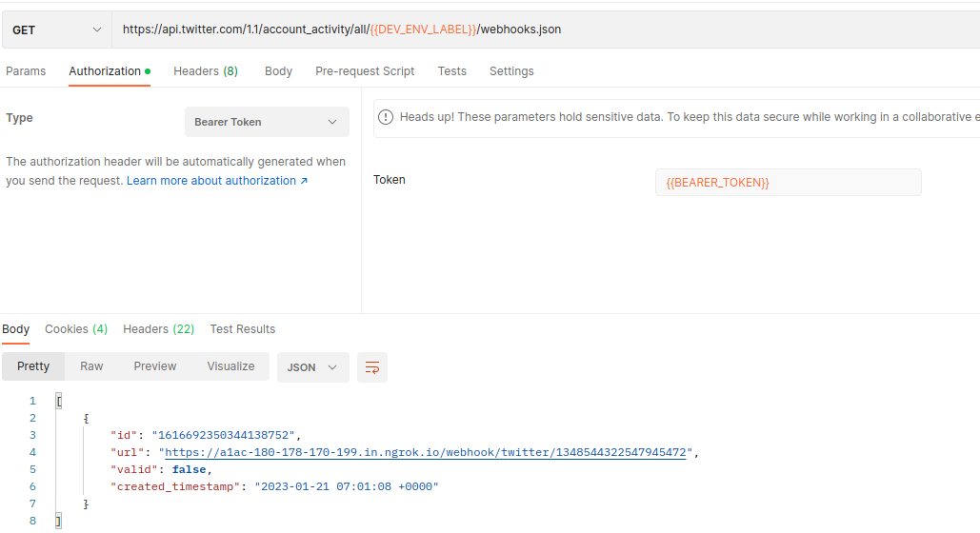This screenshot has height=533, width=980.
Task: Click the Token input field
Action: (x=788, y=183)
